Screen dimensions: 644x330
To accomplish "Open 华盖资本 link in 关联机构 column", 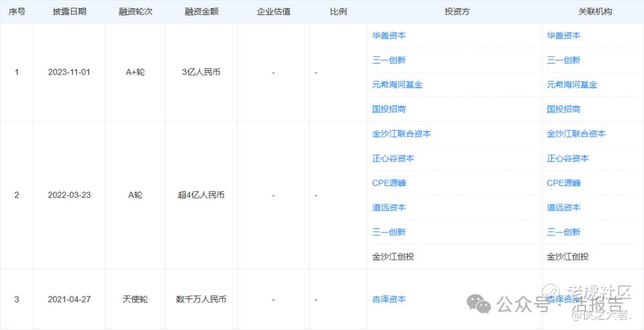I will (x=563, y=35).
